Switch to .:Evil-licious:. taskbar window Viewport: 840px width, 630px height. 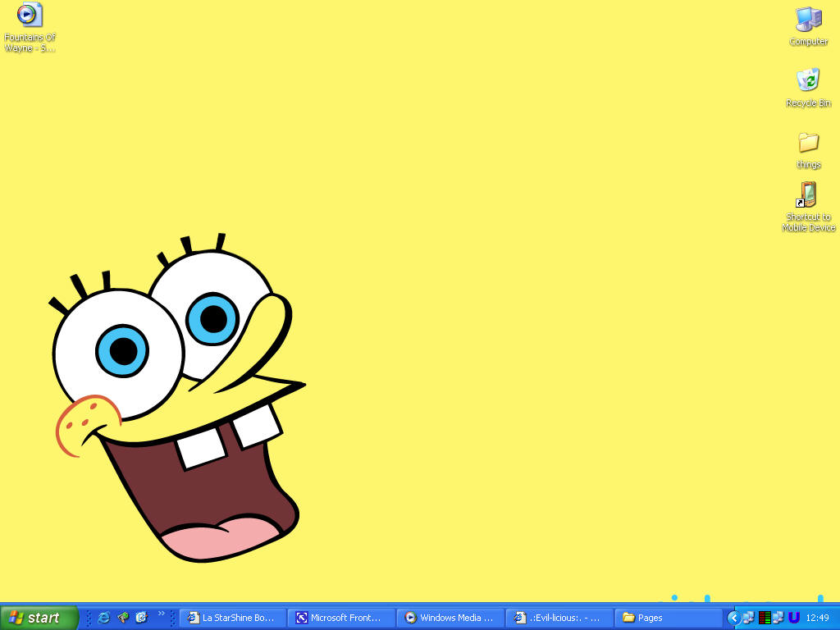[559, 618]
